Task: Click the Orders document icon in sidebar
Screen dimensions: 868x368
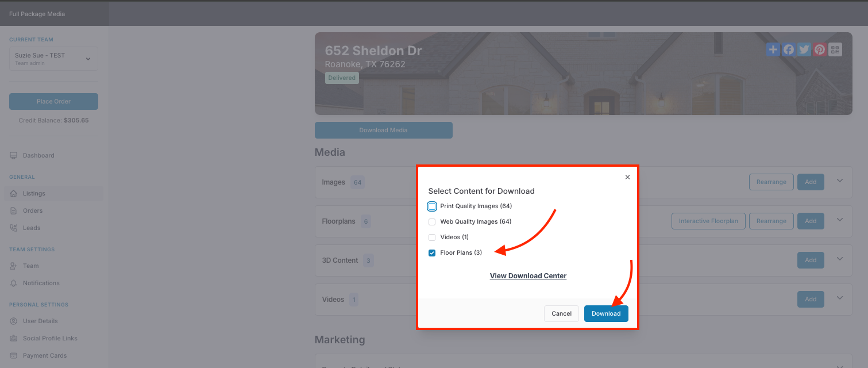Action: click(x=14, y=210)
